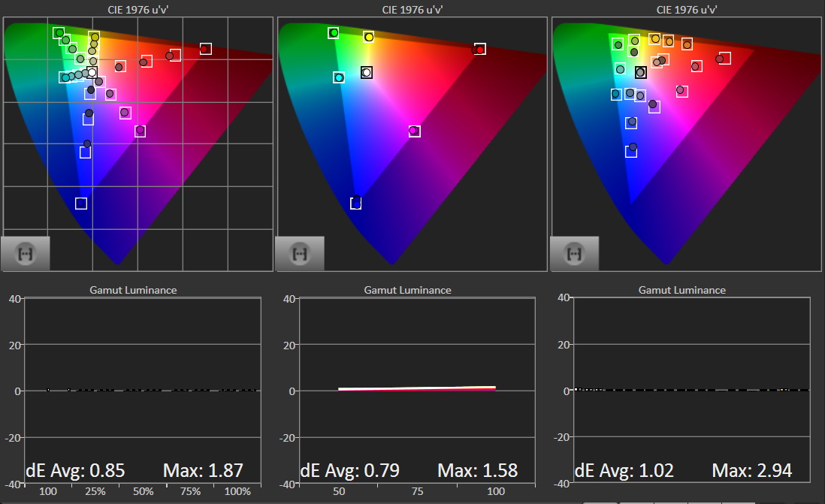
Task: Pick the red primary point in the middle chart
Action: click(479, 49)
